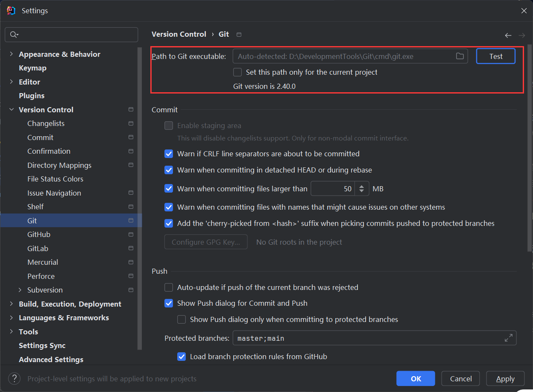533x392 pixels.
Task: Click the Apply button
Action: [505, 378]
